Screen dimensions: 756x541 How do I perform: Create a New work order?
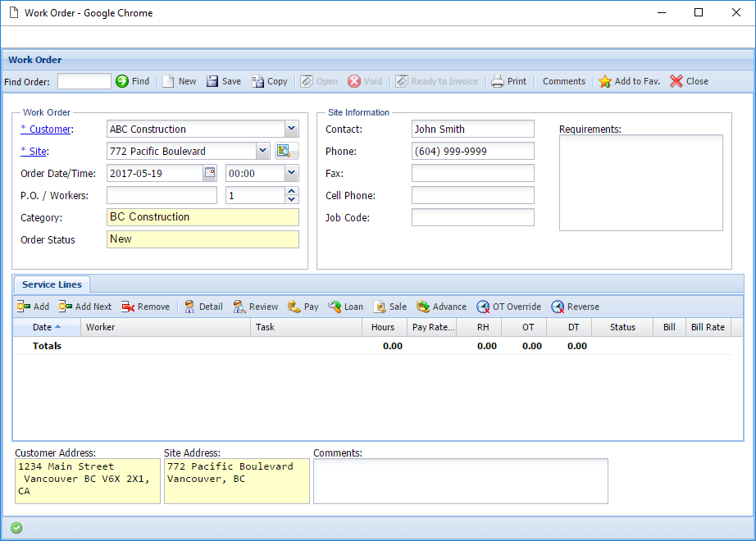[179, 81]
